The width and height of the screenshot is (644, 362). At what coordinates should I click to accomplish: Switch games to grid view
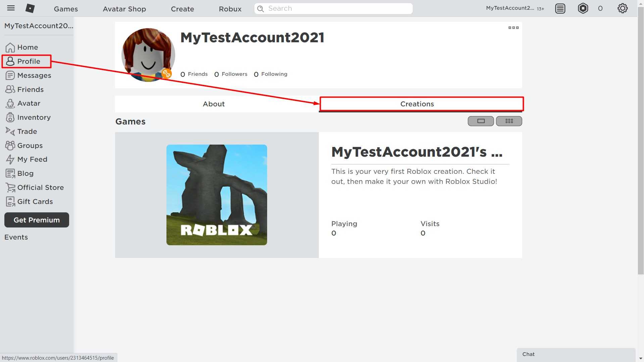point(509,121)
